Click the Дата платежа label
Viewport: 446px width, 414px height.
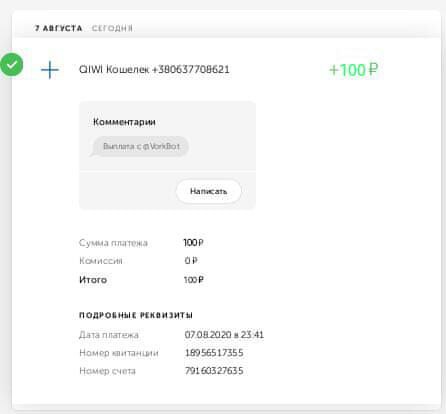coord(109,335)
